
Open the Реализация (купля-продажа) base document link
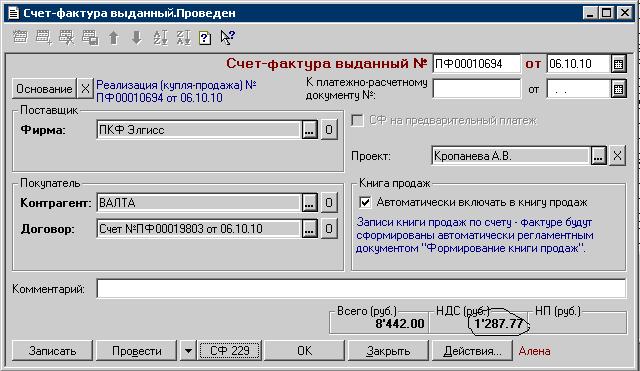[x=176, y=91]
